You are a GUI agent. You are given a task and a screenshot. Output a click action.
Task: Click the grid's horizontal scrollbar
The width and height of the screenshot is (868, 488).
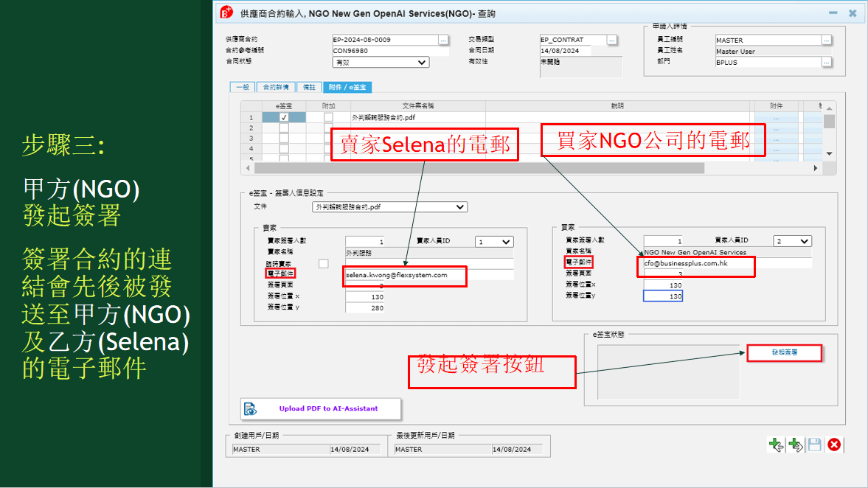[479, 168]
